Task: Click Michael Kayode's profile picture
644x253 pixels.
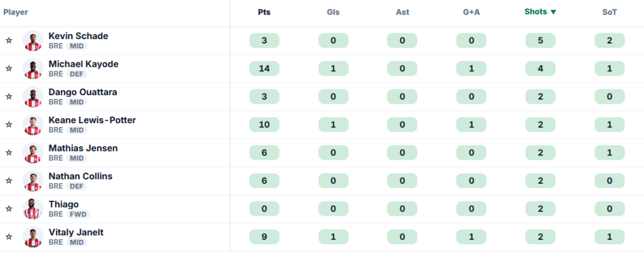Action: (x=33, y=69)
